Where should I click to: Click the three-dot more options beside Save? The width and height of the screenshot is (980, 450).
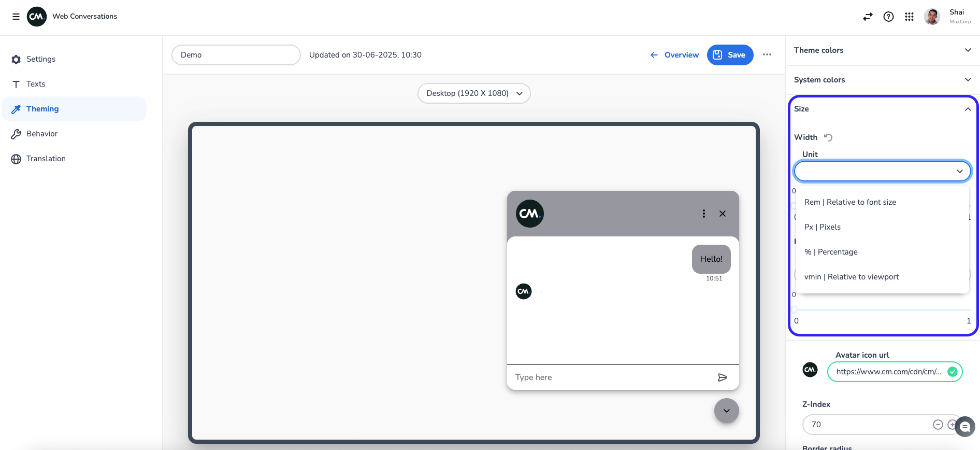(x=767, y=55)
